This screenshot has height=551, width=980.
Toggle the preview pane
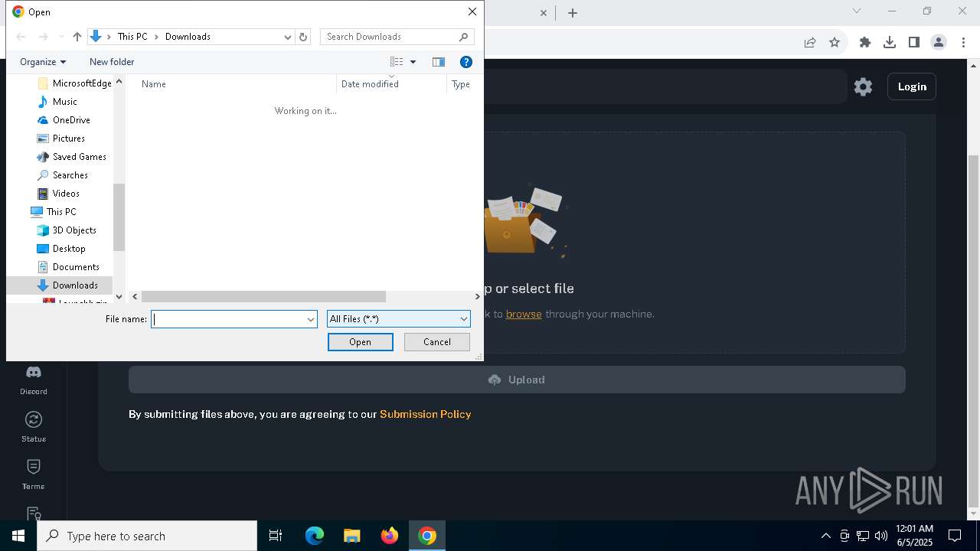[439, 62]
